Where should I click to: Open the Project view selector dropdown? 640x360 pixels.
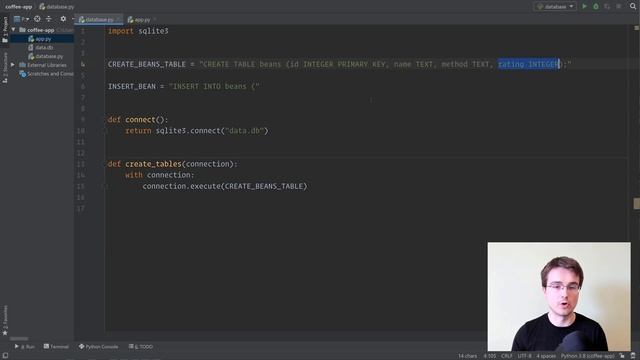(x=21, y=19)
